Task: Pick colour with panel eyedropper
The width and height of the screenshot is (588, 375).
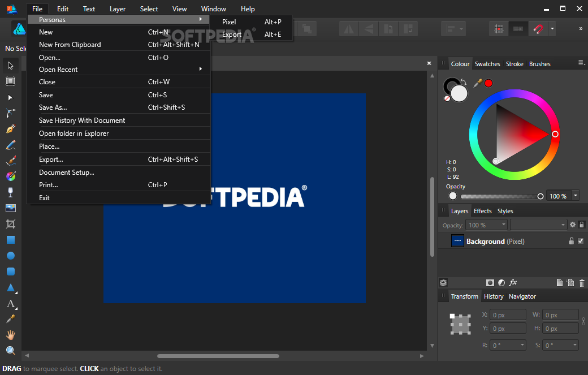Action: point(477,83)
